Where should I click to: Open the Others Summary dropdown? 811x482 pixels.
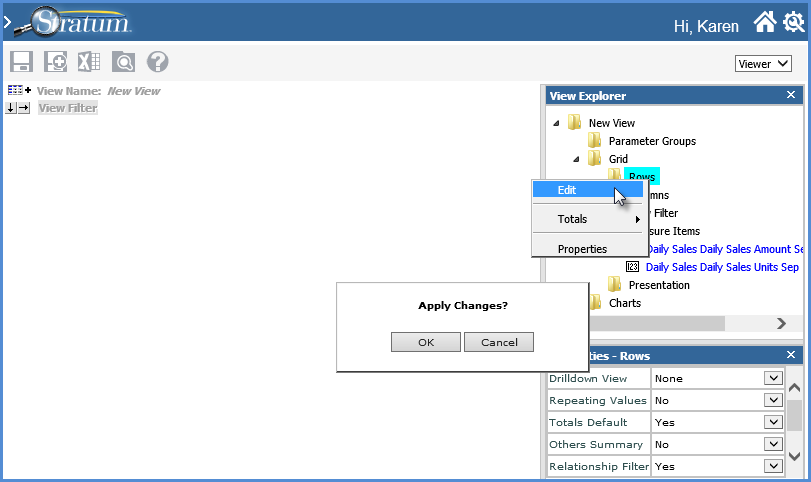click(x=773, y=444)
